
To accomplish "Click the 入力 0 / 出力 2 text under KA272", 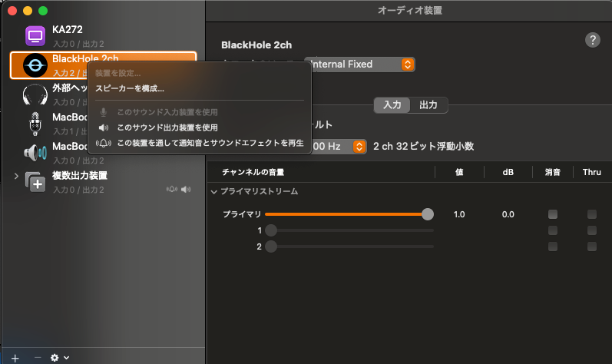I will (x=78, y=44).
